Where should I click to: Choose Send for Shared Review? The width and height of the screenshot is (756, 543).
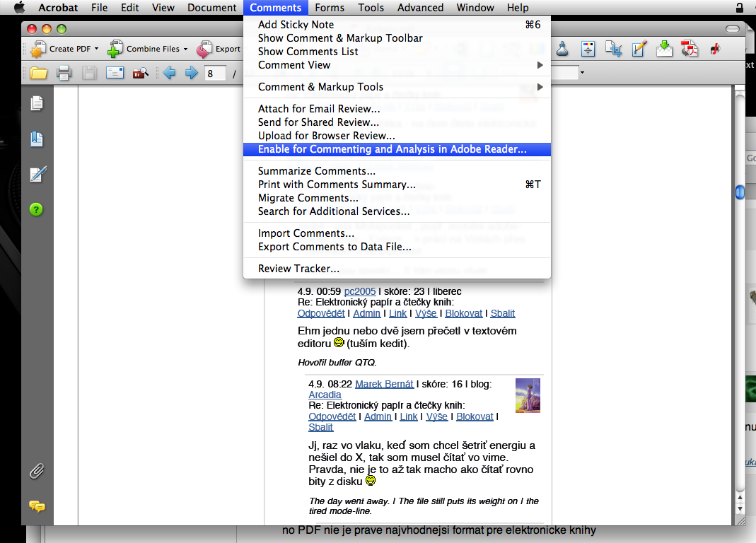pyautogui.click(x=397, y=122)
